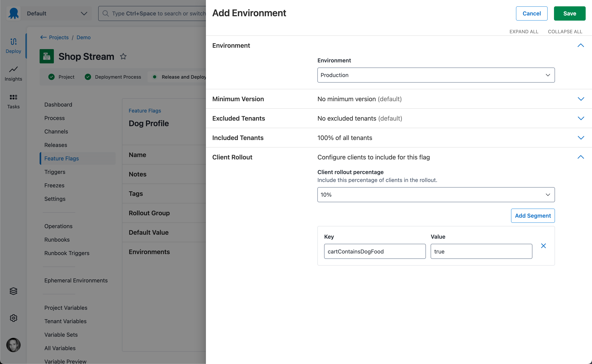Open Ephemeral Environments menu item
Screen dimensions: 592x364
[x=76, y=280]
